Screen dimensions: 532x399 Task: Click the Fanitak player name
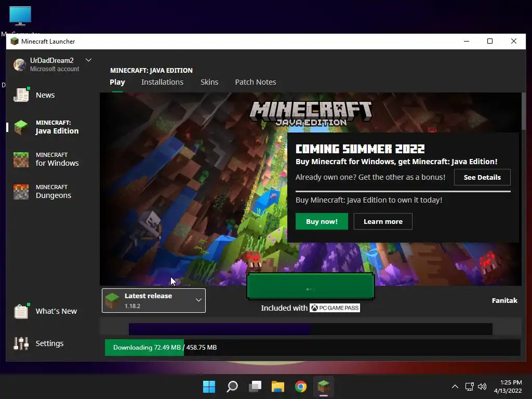click(x=504, y=300)
